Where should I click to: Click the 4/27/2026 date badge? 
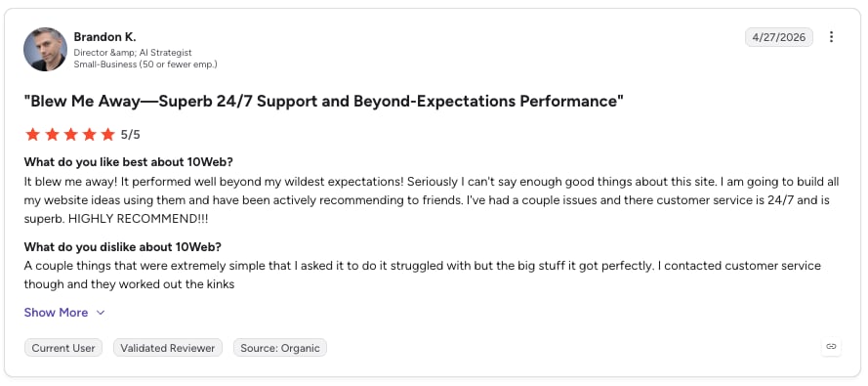click(x=779, y=37)
